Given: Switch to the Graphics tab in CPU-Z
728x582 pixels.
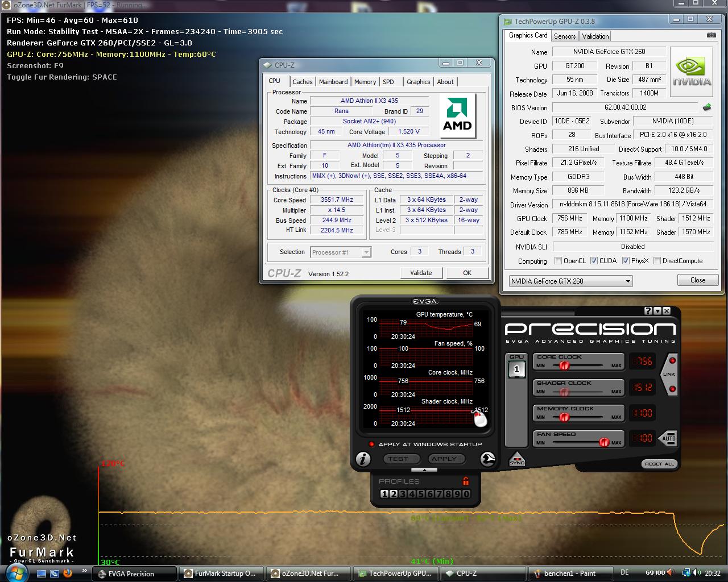Looking at the screenshot, I should 419,82.
